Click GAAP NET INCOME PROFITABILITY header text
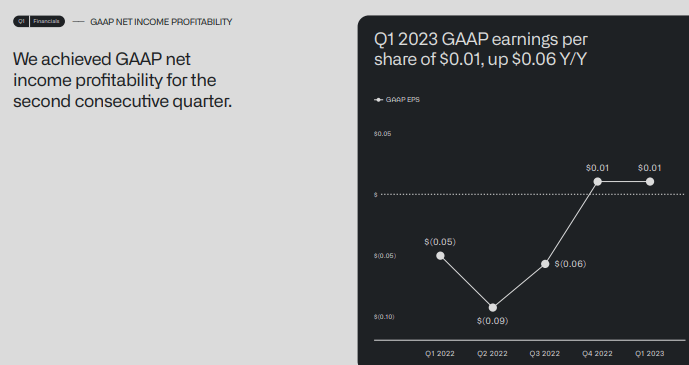Screen dimensions: 689x365 point(161,22)
